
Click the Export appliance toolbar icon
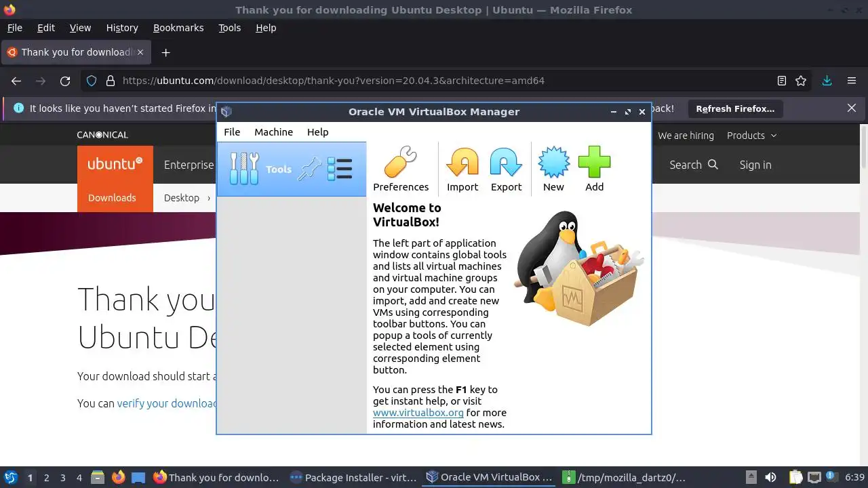point(506,169)
